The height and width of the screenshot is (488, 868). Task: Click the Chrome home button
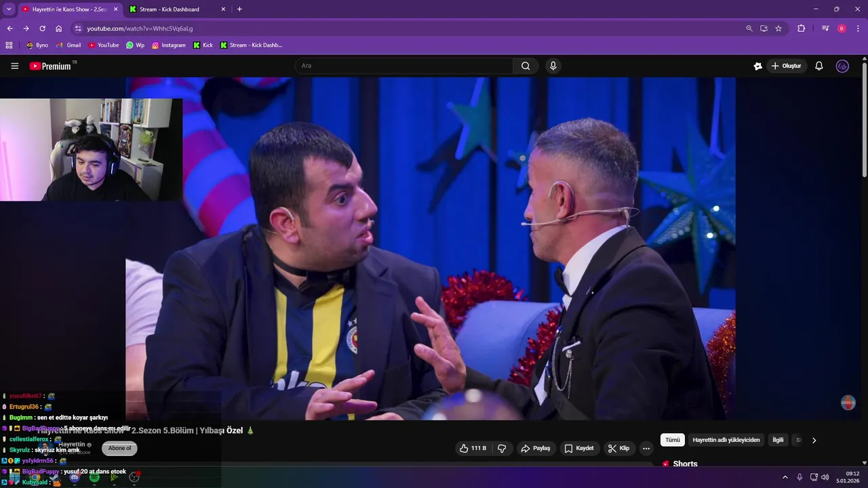pyautogui.click(x=58, y=28)
